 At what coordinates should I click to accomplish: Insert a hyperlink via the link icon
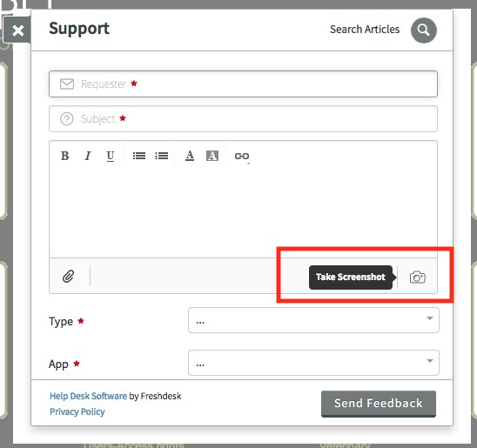[x=242, y=157]
